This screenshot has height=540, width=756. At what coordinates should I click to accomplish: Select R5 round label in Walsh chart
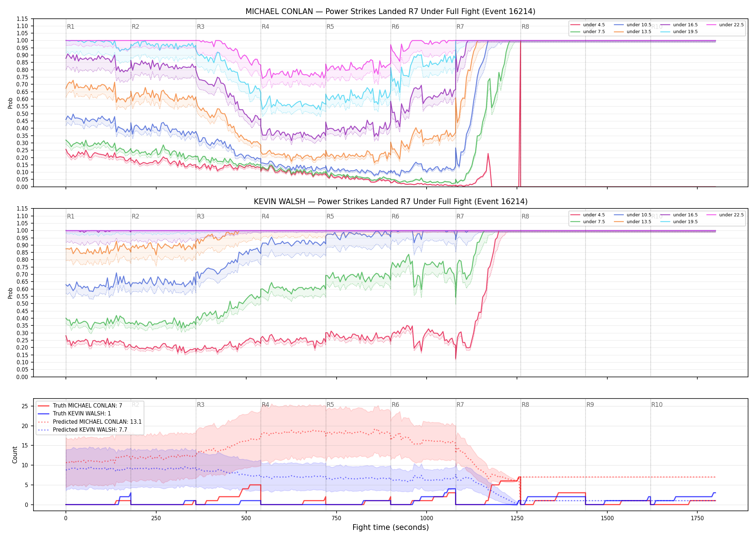(330, 216)
